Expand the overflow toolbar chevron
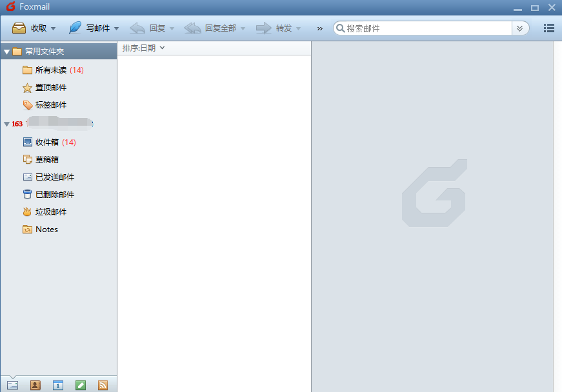 click(x=319, y=28)
